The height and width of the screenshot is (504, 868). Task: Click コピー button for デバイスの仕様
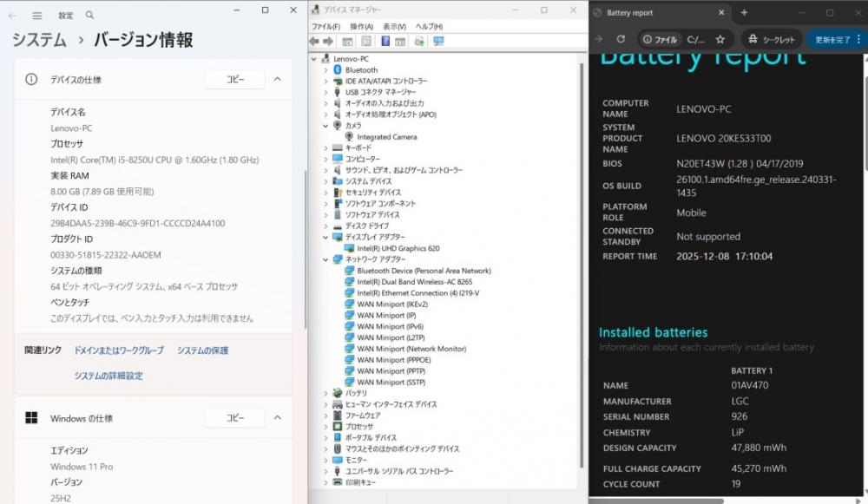tap(235, 79)
